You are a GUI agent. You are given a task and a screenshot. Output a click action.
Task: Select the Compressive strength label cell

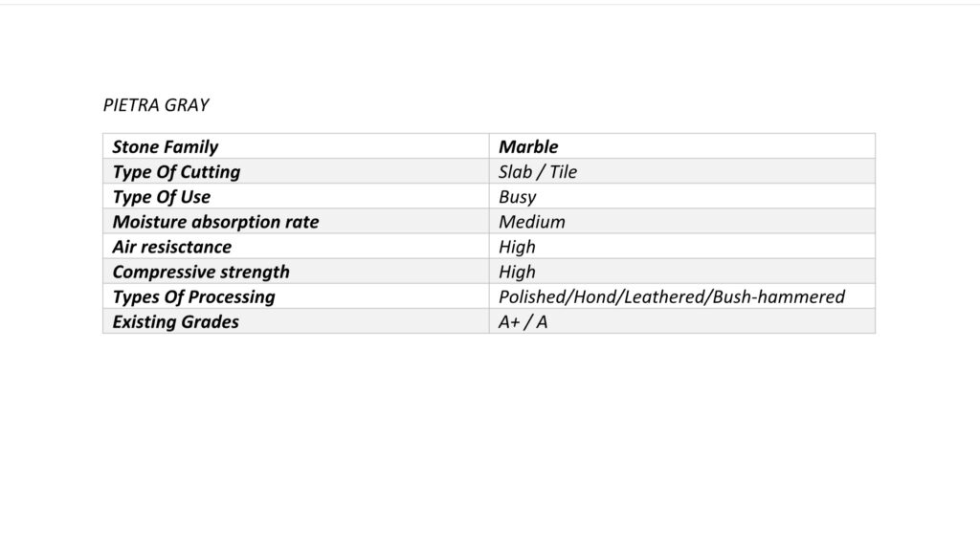(201, 272)
